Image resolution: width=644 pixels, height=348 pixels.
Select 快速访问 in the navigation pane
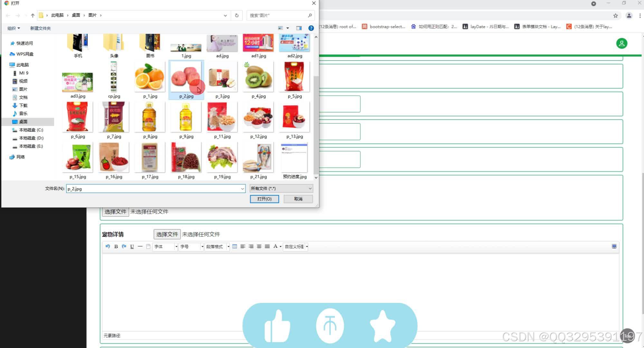pos(22,43)
